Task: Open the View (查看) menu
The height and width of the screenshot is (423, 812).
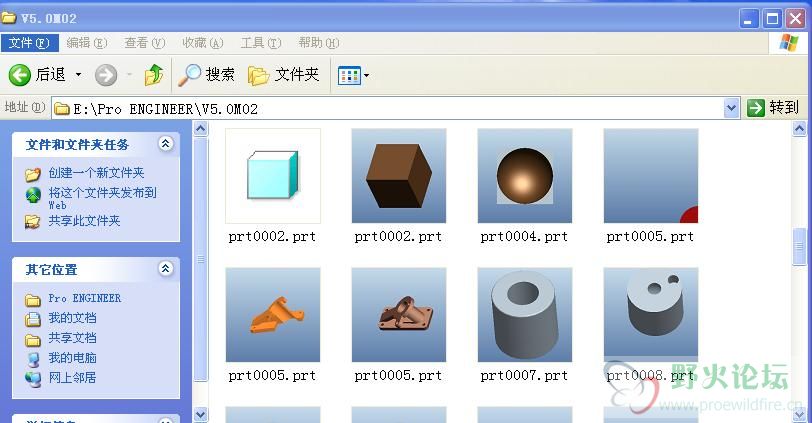Action: [144, 43]
